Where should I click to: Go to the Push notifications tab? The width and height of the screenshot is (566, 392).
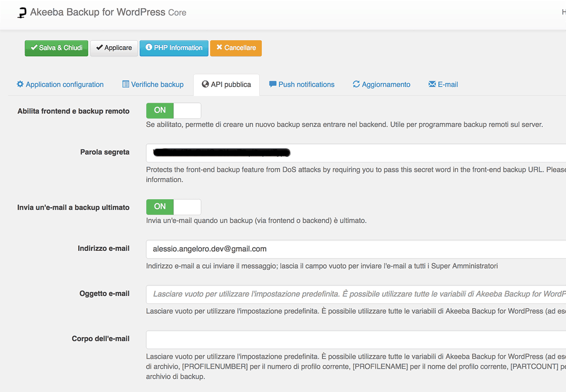(x=302, y=85)
